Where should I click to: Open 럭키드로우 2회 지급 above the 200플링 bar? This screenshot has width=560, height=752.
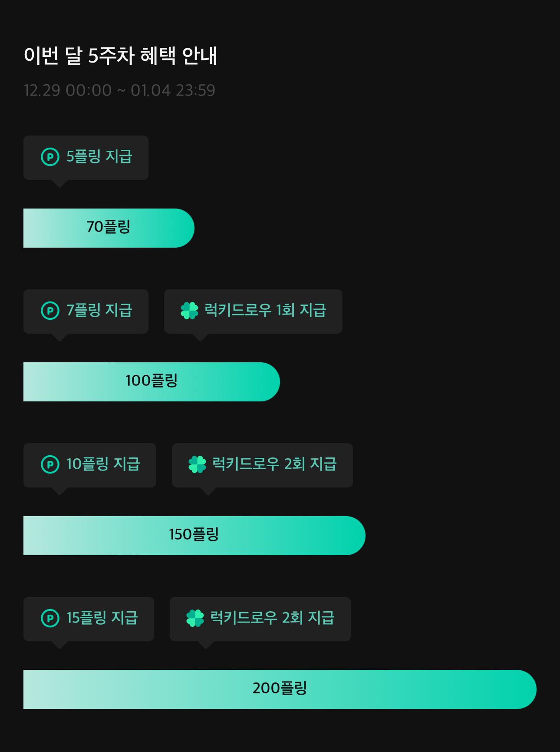(x=260, y=619)
